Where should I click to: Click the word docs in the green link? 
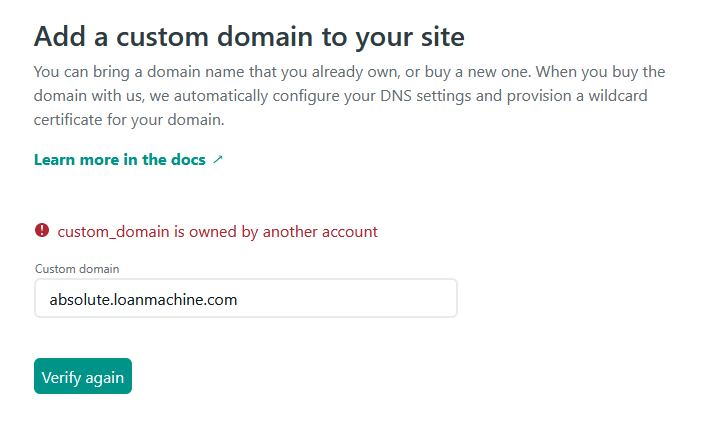[x=188, y=159]
